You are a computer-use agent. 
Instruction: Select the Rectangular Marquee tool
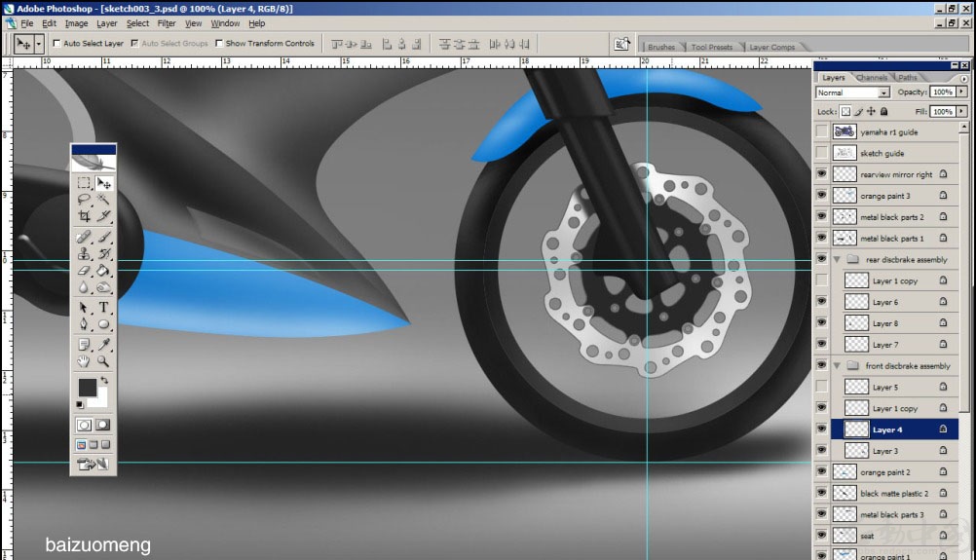[84, 183]
